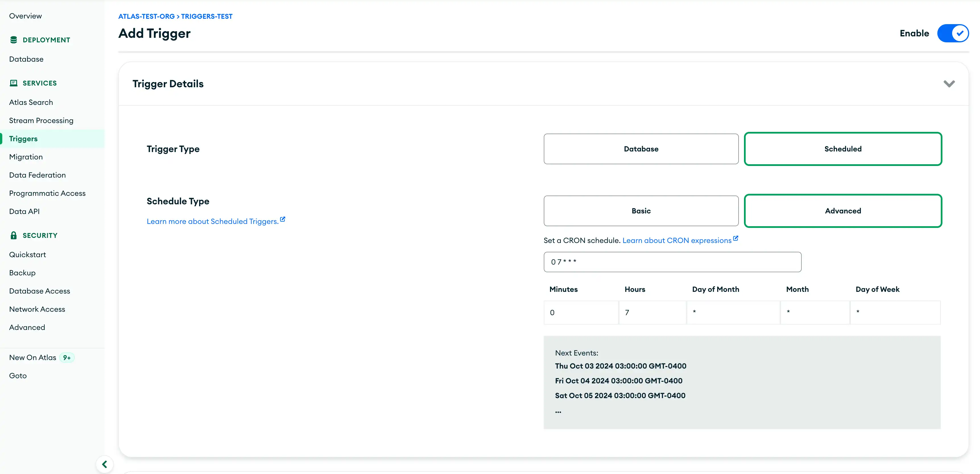Expand the Trigger Details chevron menu
Screen dimensions: 980x474
tap(949, 83)
